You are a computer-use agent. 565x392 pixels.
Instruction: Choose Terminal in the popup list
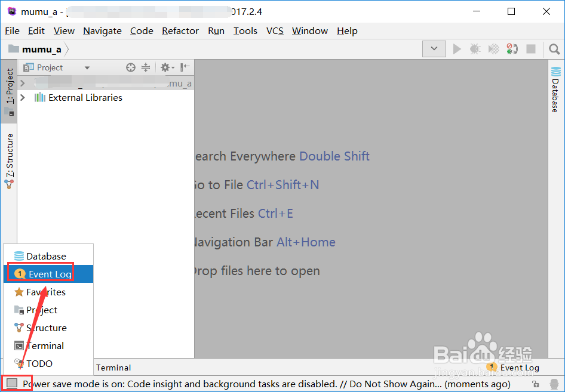48,346
